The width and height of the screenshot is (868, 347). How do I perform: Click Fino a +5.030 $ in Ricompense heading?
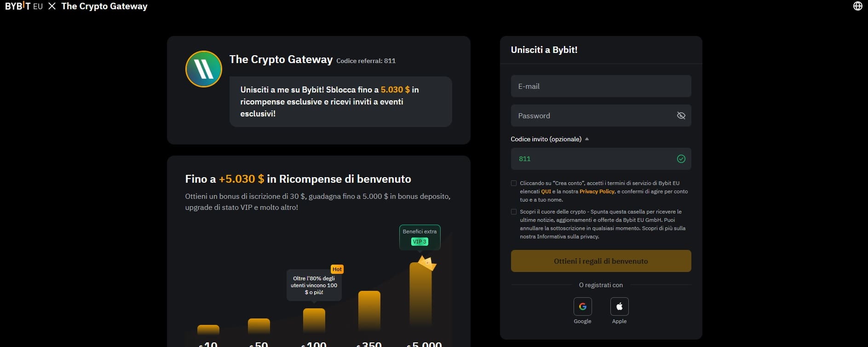click(298, 179)
